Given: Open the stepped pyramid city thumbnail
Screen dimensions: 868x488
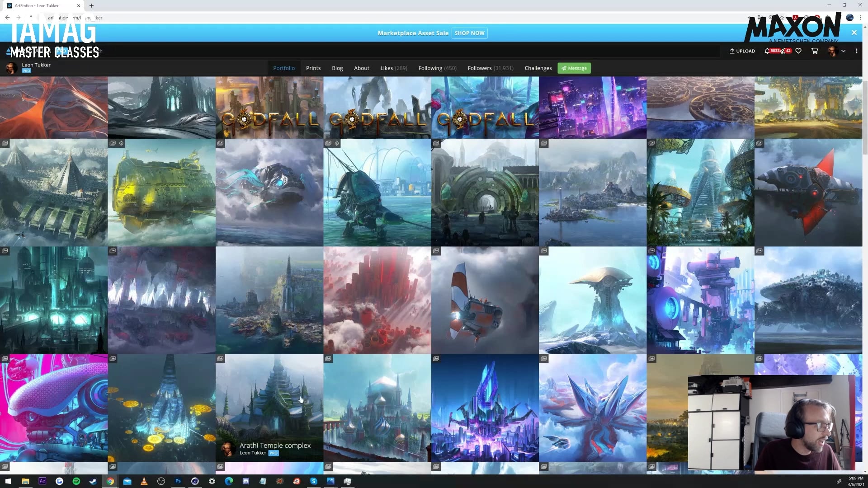Looking at the screenshot, I should (54, 192).
